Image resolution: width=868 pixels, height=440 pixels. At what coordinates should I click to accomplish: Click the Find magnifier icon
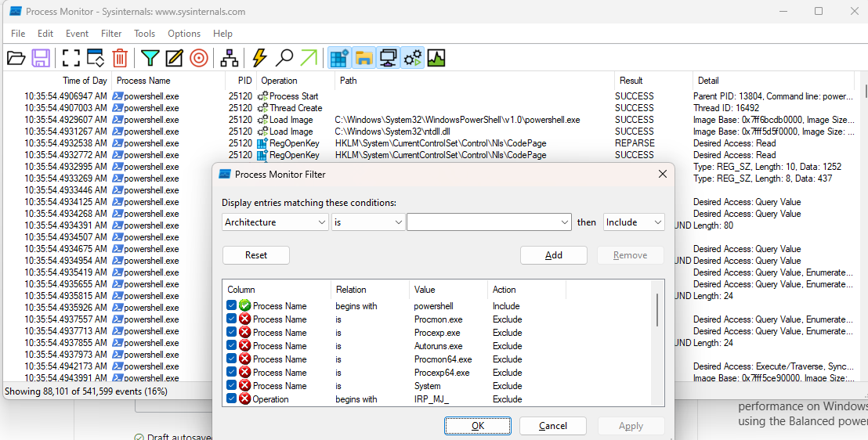[284, 58]
